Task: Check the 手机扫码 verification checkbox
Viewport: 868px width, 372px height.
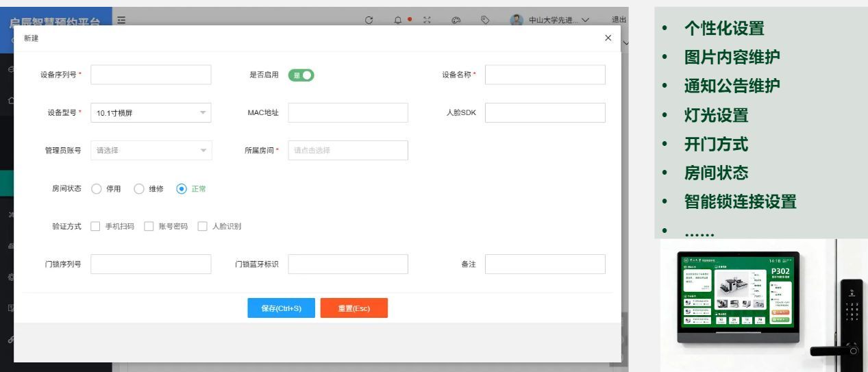Action: click(x=96, y=226)
